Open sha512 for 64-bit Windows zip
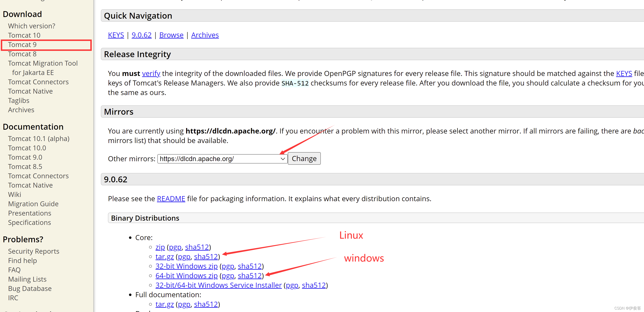 coord(249,276)
